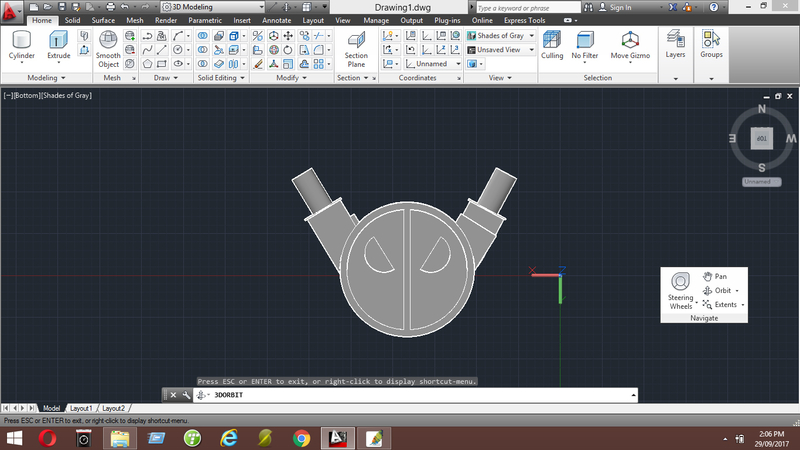Screen dimensions: 800x450
Task: Expand the View panel title
Action: click(500, 78)
